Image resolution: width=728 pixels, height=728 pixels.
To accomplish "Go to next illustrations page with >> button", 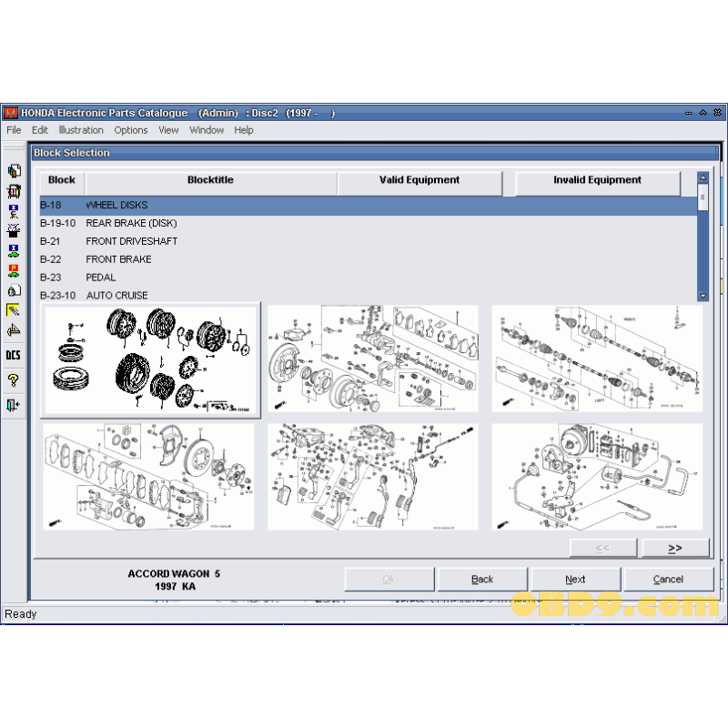I will pos(674,548).
